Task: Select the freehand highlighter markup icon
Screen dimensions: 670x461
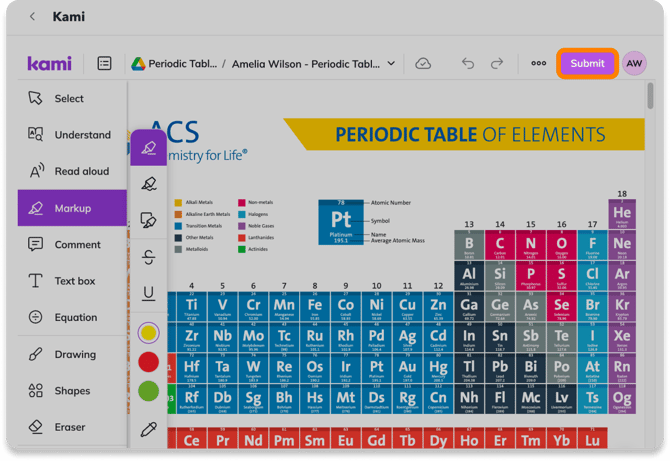Action: [149, 184]
